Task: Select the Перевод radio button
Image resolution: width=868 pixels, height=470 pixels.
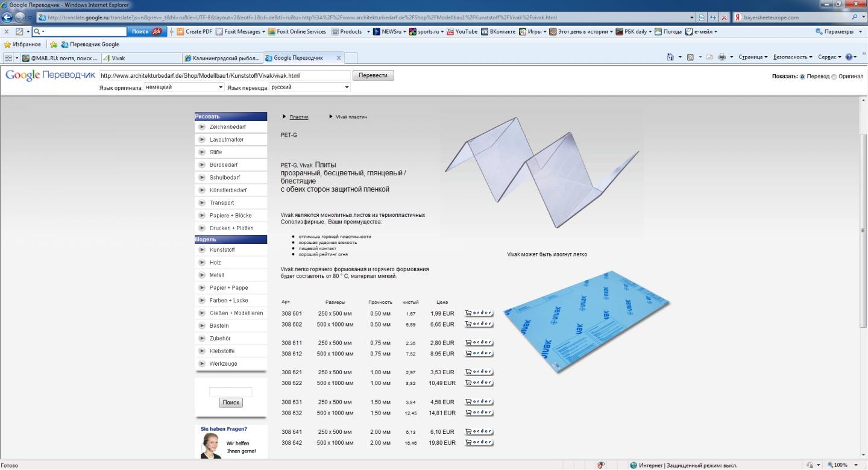Action: [x=802, y=77]
